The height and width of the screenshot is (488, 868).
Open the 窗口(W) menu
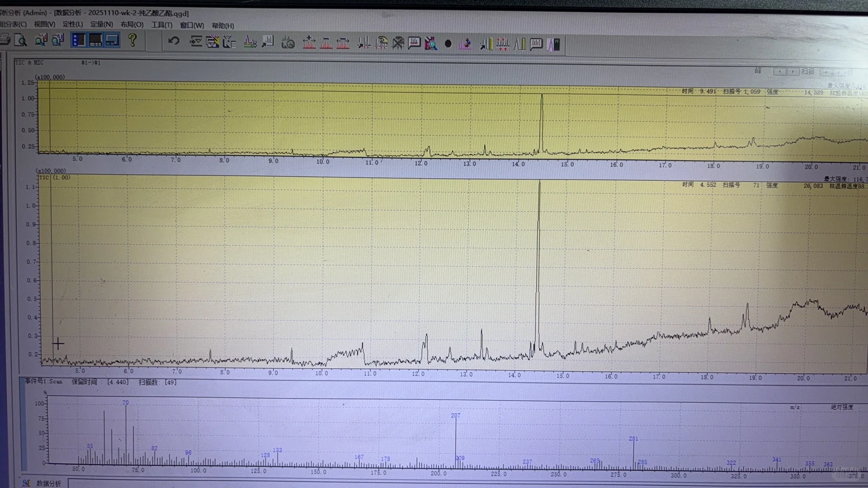click(192, 25)
